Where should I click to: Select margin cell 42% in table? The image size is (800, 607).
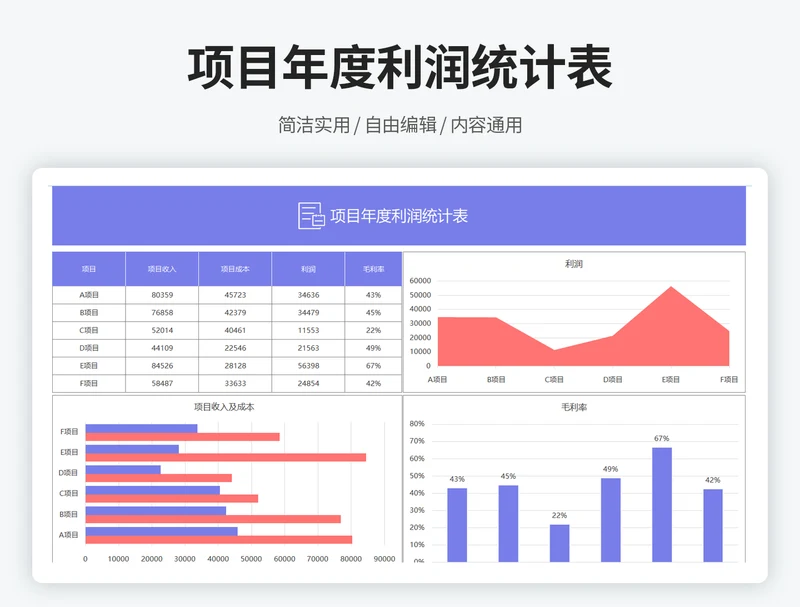[x=373, y=383]
